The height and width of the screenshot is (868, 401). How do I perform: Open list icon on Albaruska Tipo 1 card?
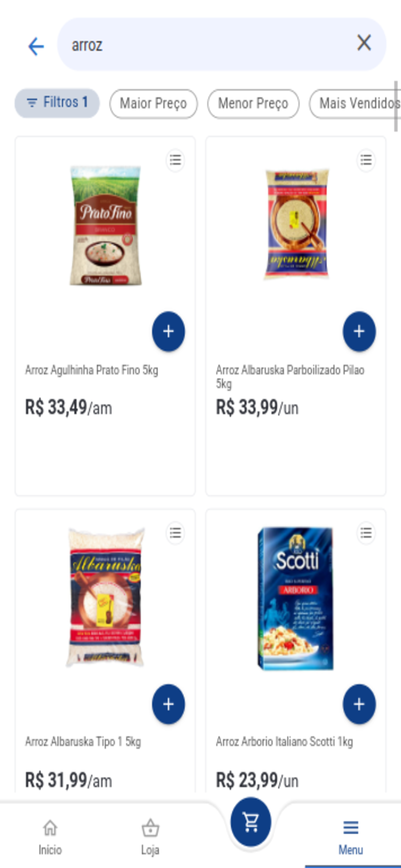coord(175,533)
